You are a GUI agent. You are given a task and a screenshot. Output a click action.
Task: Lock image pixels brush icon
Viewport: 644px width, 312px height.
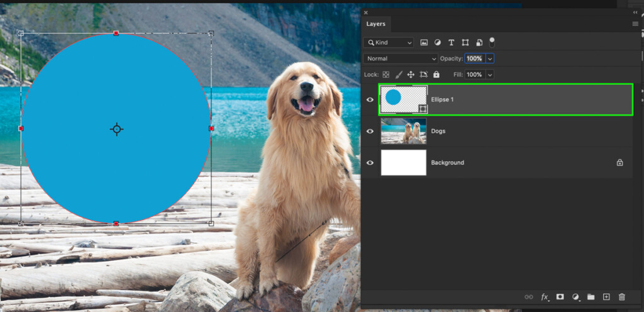(x=398, y=75)
